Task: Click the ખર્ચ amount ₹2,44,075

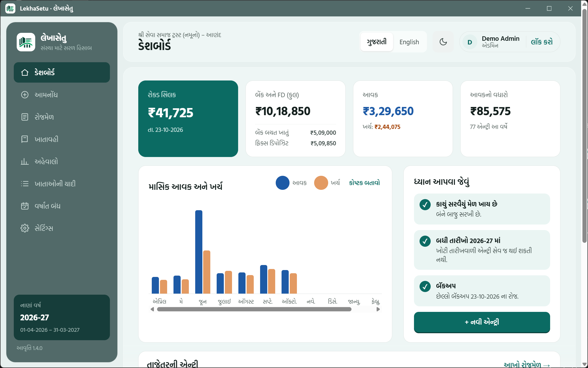Action: click(x=387, y=127)
